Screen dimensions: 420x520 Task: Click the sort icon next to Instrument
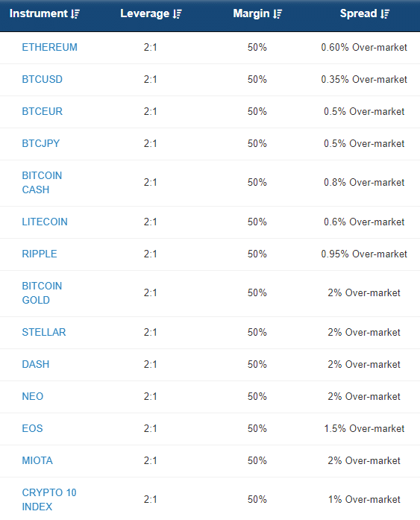tap(75, 14)
